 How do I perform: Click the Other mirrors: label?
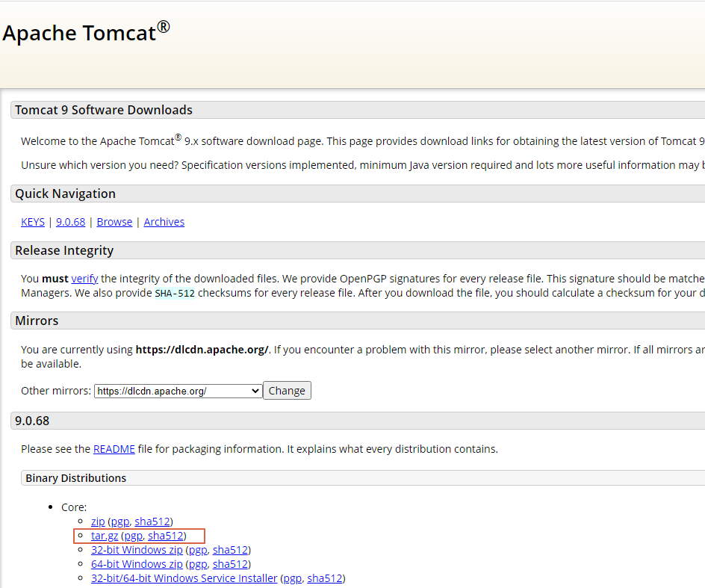[x=56, y=391]
